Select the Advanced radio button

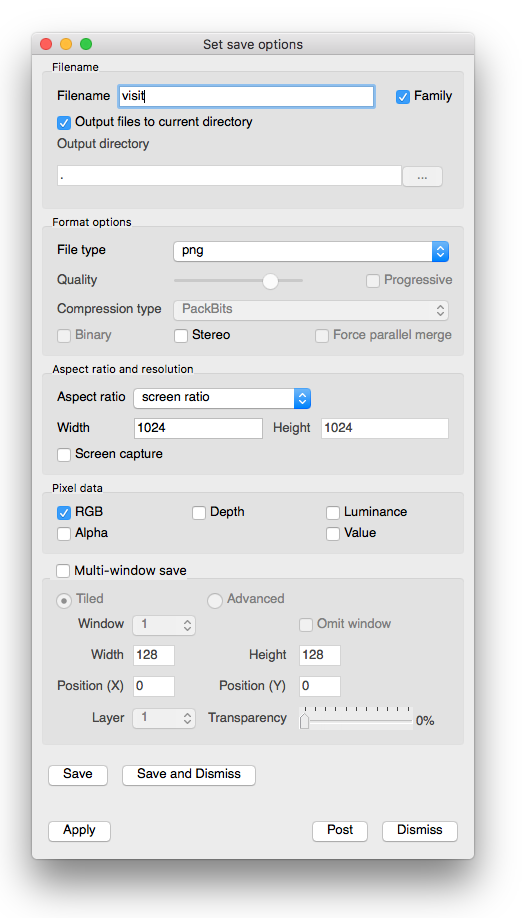[215, 601]
